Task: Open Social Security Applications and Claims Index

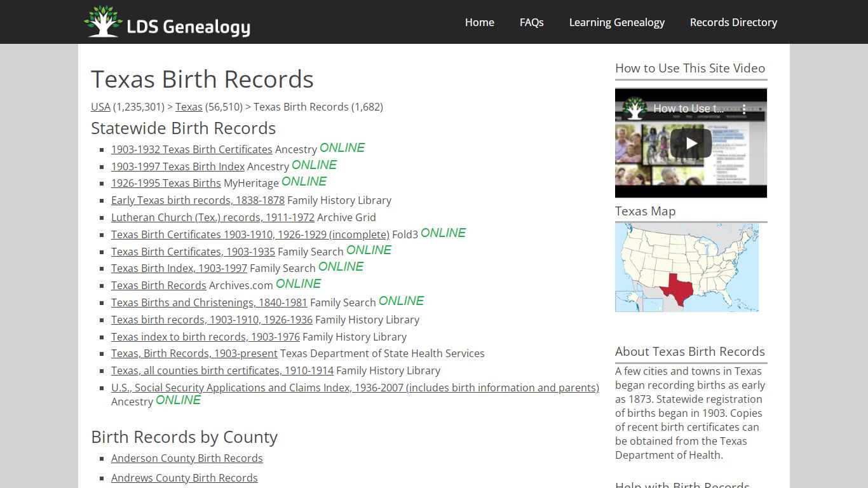Action: (x=355, y=388)
